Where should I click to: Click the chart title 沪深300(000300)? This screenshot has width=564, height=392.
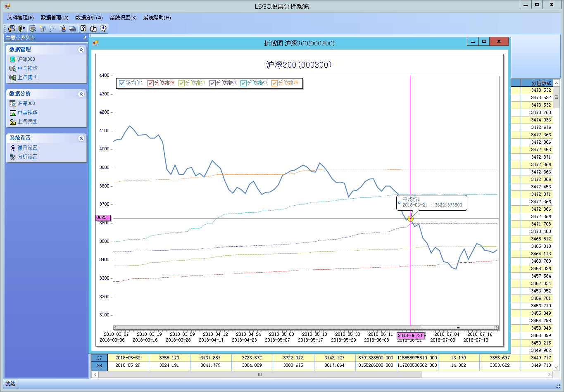[299, 65]
